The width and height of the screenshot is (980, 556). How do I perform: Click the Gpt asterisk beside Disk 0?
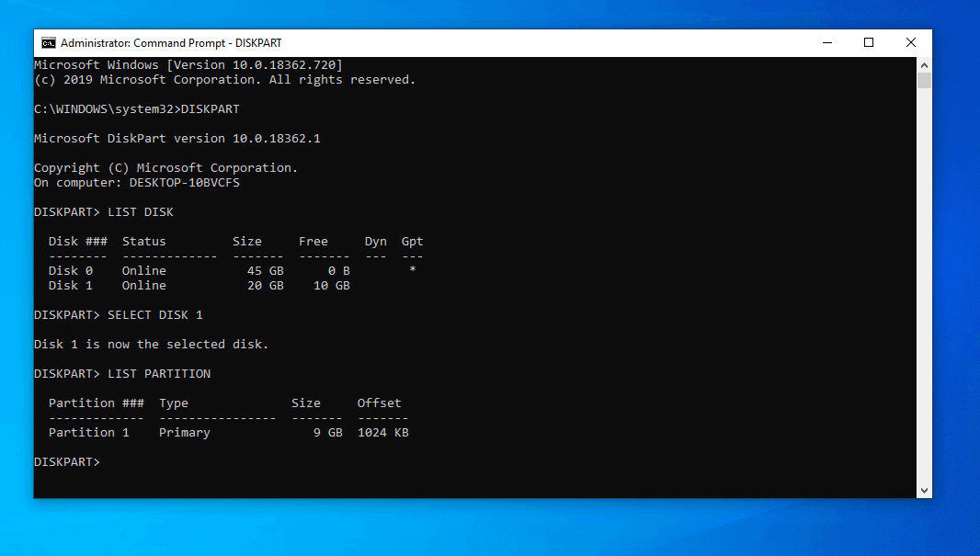tap(412, 270)
